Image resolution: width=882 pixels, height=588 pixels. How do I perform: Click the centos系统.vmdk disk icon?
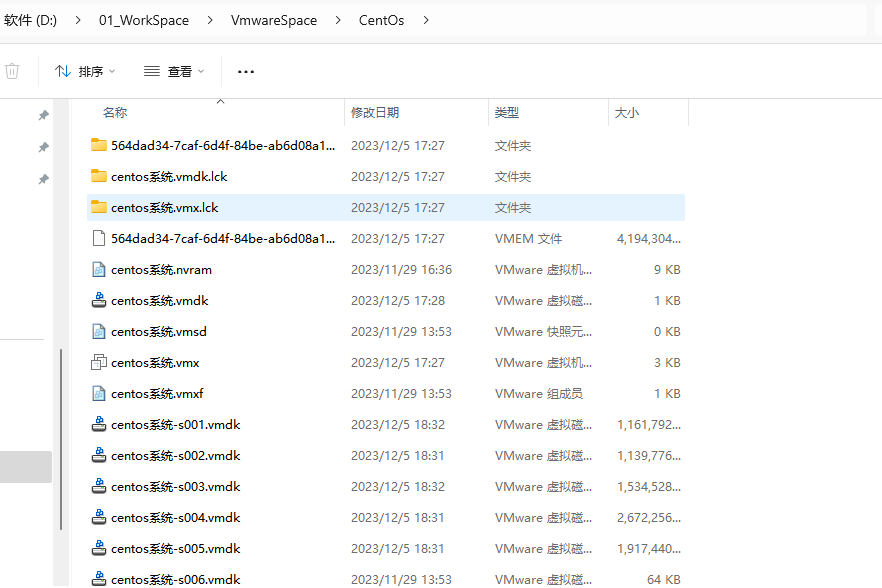98,300
